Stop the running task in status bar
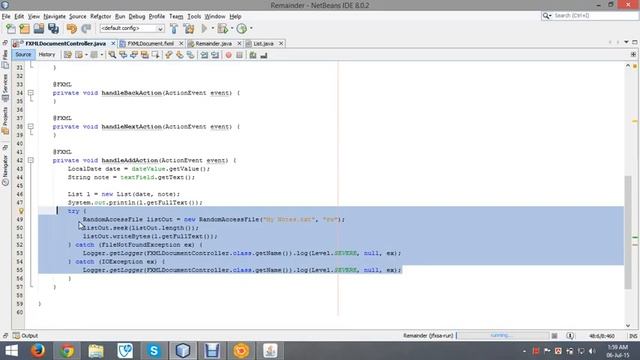This screenshot has width=640, height=360. tap(554, 336)
